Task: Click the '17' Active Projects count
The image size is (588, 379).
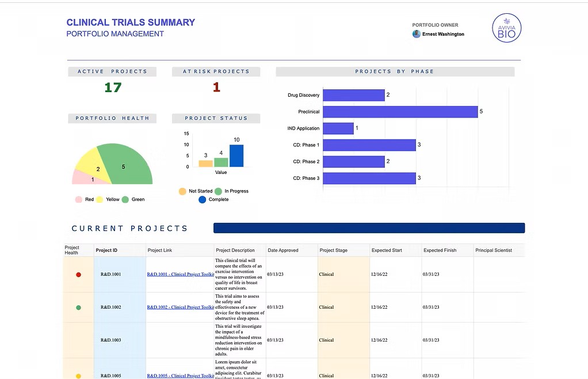Action: [x=113, y=88]
